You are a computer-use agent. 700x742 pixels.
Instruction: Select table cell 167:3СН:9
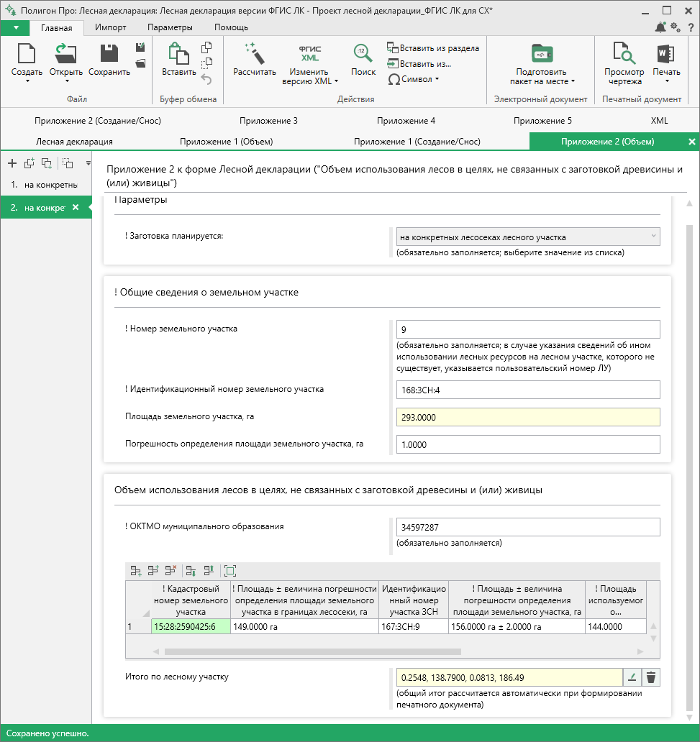click(x=414, y=626)
